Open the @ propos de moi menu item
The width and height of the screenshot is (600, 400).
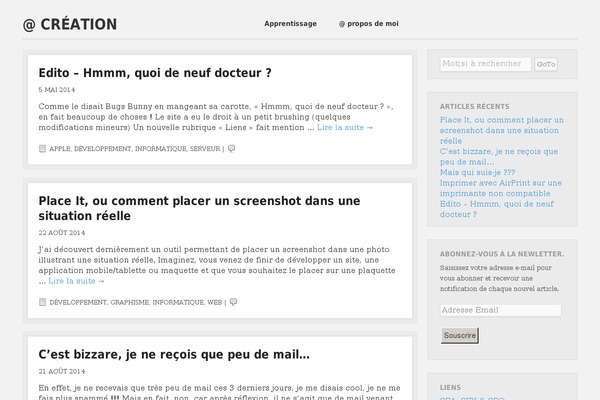point(368,24)
